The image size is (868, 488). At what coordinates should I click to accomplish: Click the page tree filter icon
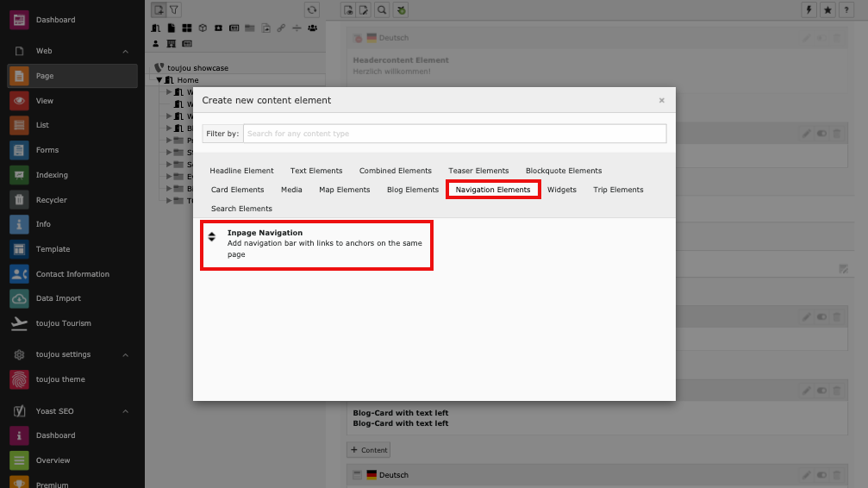(x=174, y=9)
